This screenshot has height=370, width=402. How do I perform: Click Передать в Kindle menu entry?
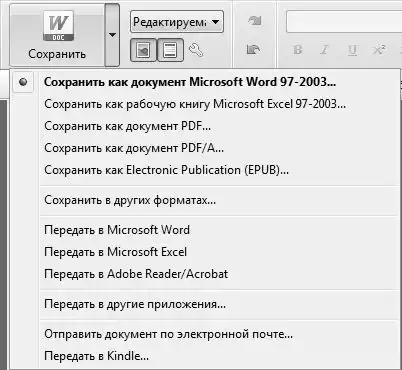96,356
